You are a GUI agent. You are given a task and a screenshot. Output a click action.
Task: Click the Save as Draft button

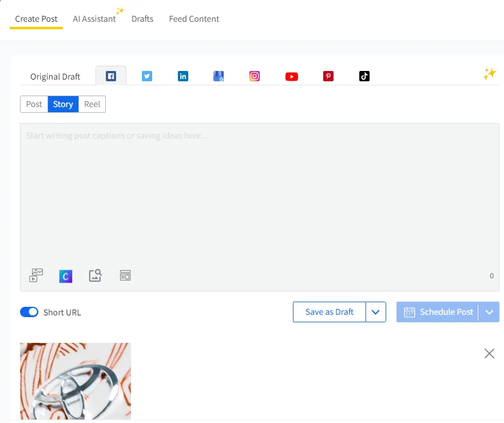330,312
